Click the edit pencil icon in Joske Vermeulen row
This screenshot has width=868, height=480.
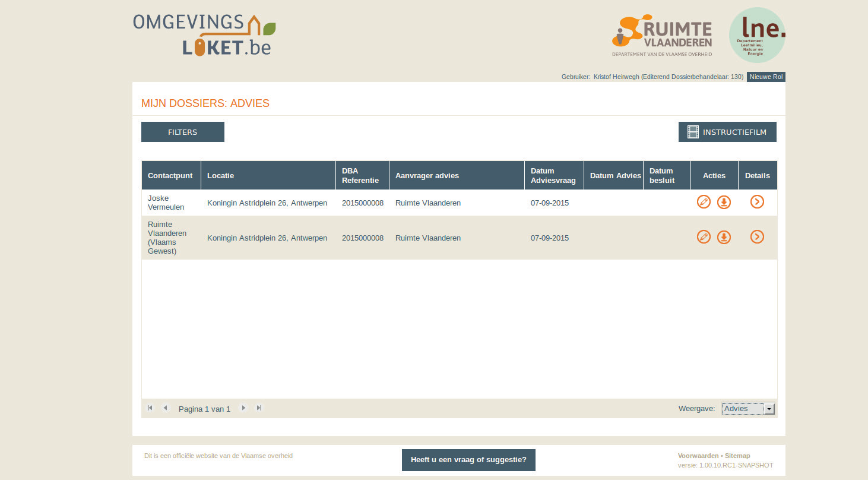(x=704, y=202)
